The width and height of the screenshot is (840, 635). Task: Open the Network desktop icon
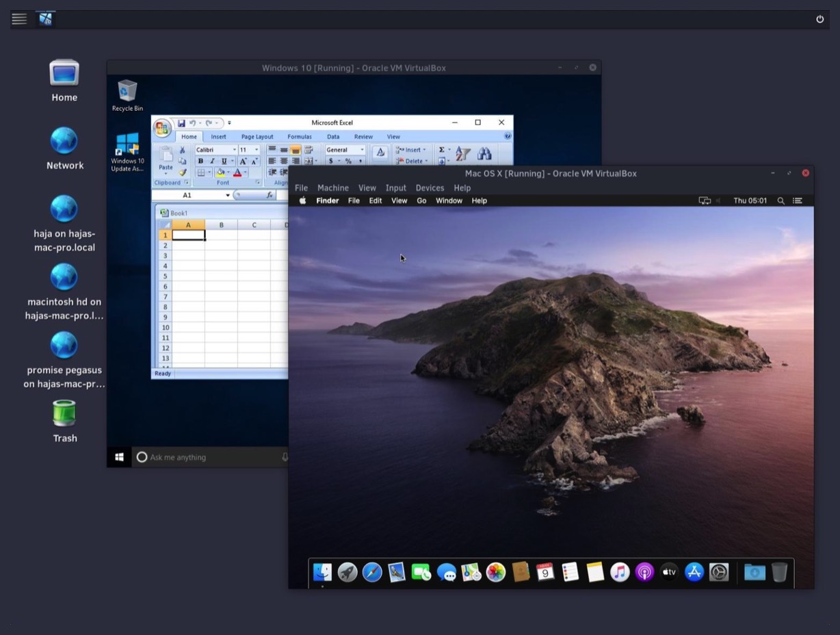point(65,148)
